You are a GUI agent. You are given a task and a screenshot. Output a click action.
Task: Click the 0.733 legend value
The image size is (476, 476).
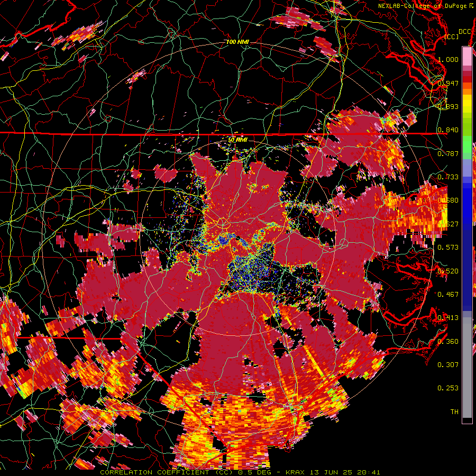[x=448, y=177]
